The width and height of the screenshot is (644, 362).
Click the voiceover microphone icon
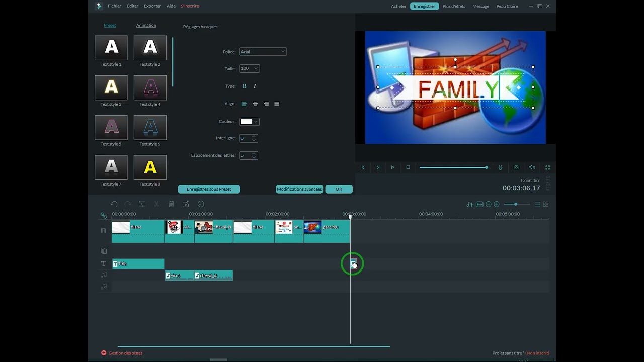click(500, 167)
